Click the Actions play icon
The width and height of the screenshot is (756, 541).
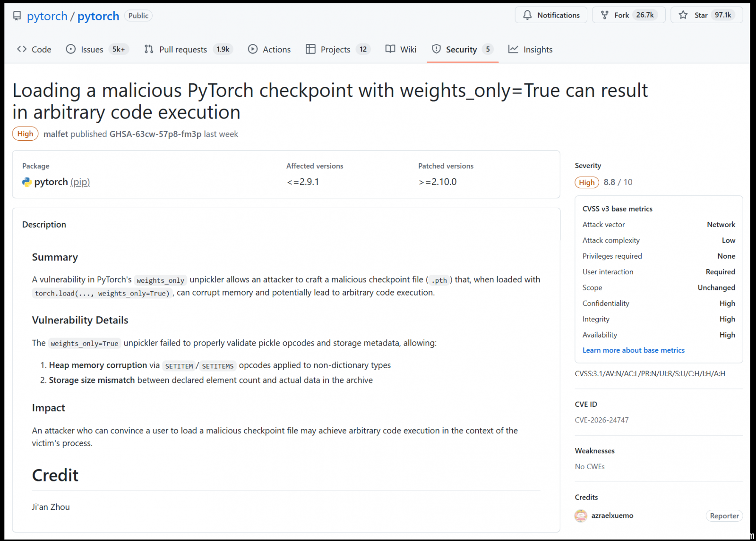tap(253, 49)
